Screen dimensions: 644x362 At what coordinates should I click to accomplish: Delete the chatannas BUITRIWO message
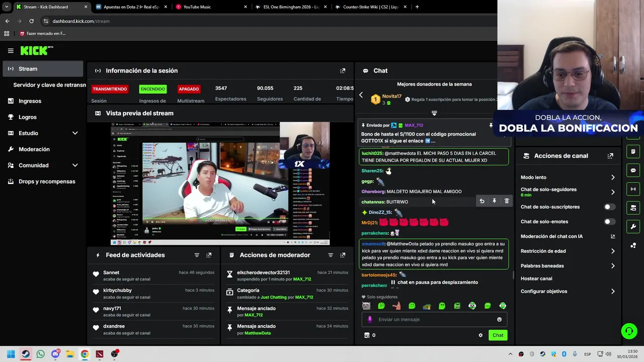tap(507, 201)
